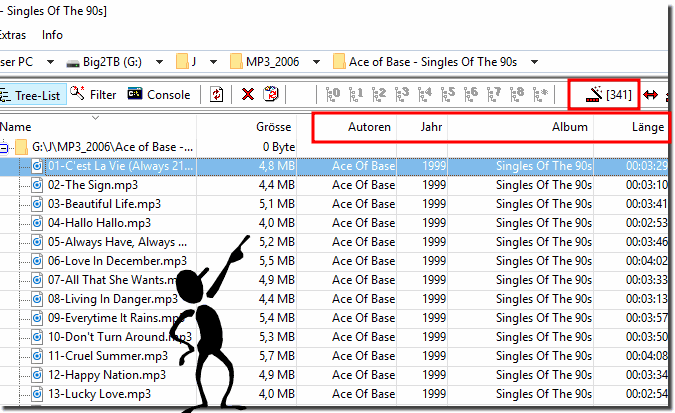Select 03-Beautiful Life.mp3
The image size is (675, 413).
pos(104,204)
